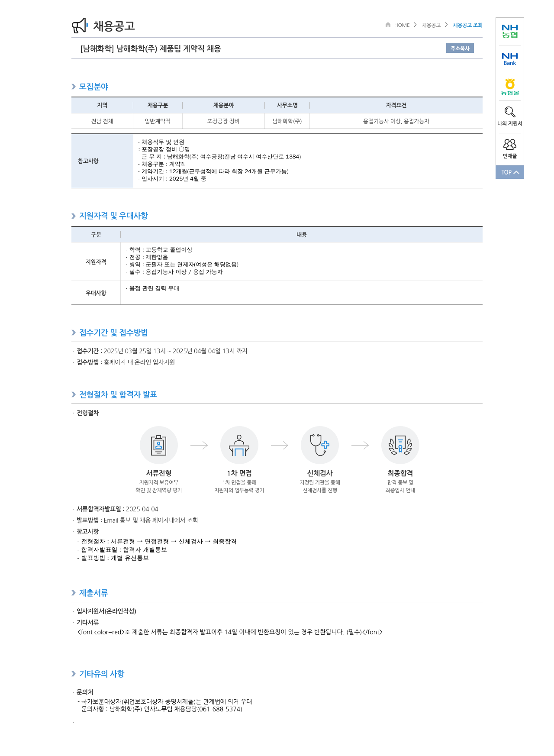Click the 1차 면접 podium icon

tap(239, 445)
